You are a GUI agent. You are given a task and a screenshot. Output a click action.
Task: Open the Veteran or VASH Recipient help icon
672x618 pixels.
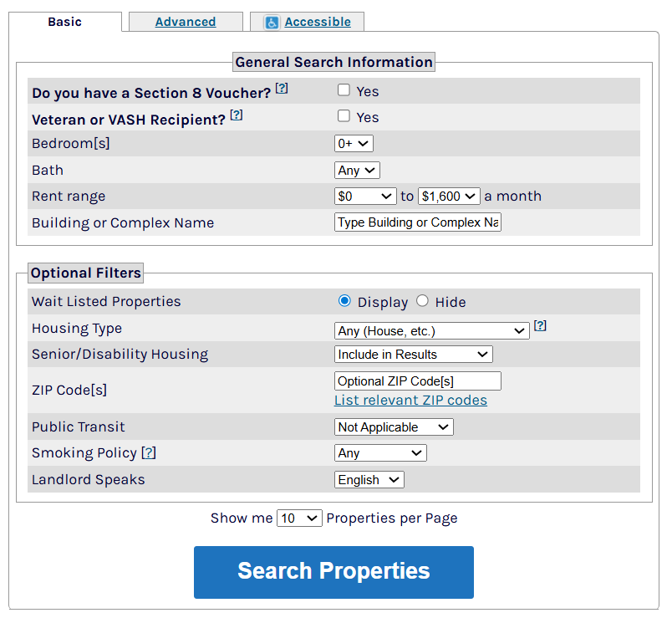click(237, 115)
